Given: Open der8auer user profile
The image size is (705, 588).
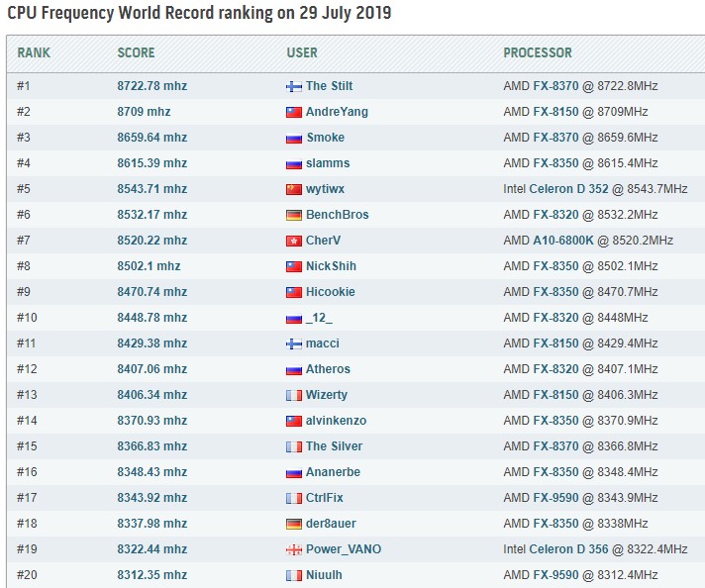Looking at the screenshot, I should click(331, 524).
